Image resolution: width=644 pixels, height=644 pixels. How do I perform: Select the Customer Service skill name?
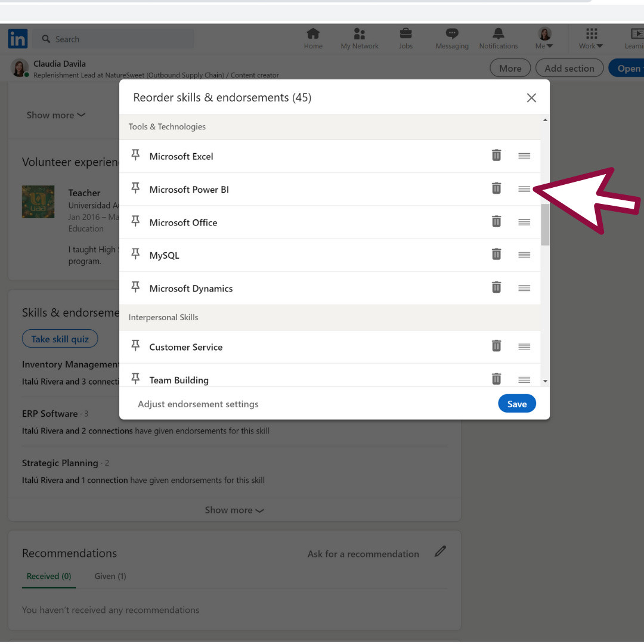[185, 347]
